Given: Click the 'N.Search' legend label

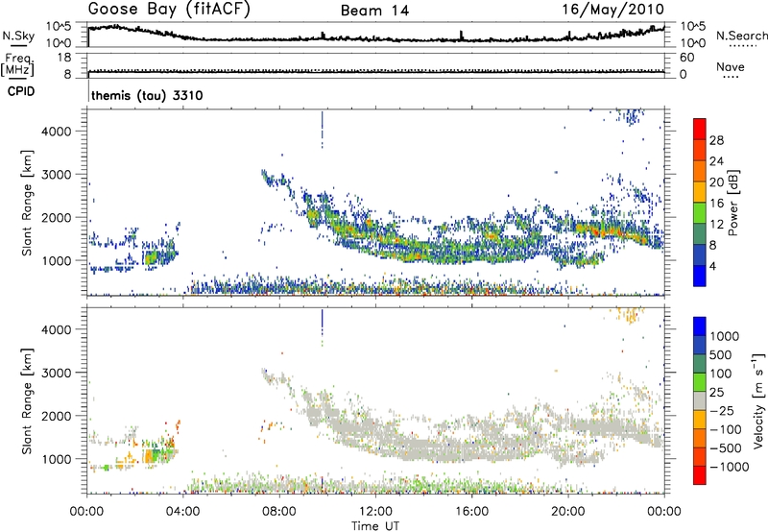Looking at the screenshot, I should (x=741, y=36).
